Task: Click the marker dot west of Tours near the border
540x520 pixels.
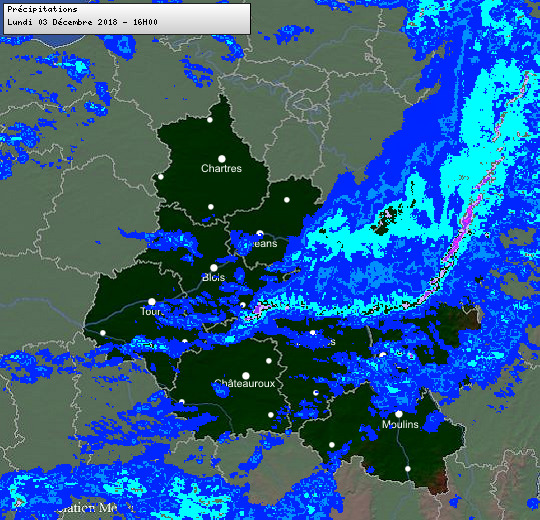Action: [103, 333]
